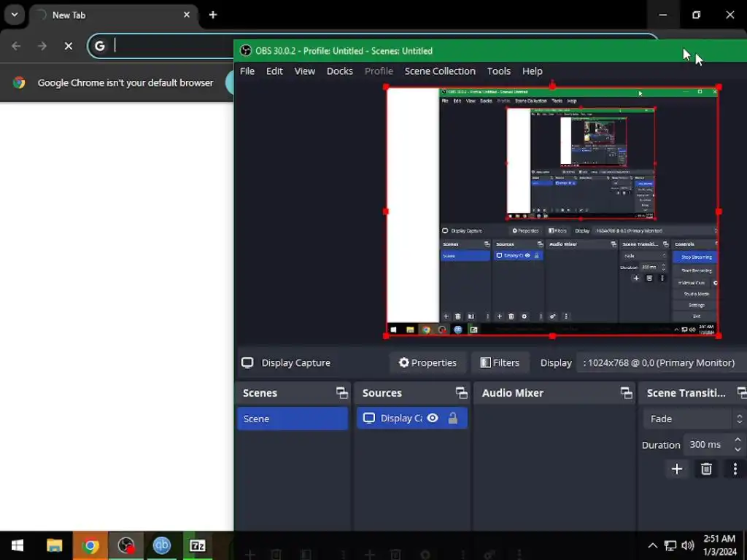
Task: Select the New Tab tab in Chrome
Action: (113, 15)
